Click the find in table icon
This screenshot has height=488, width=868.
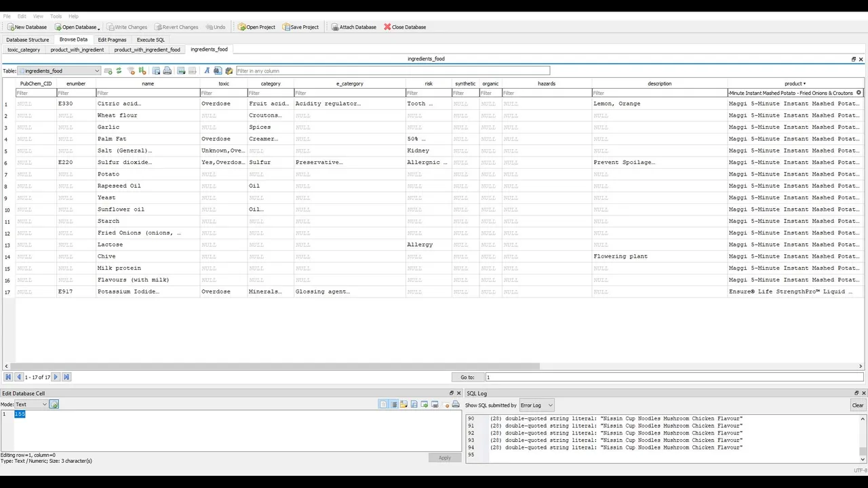tap(218, 70)
